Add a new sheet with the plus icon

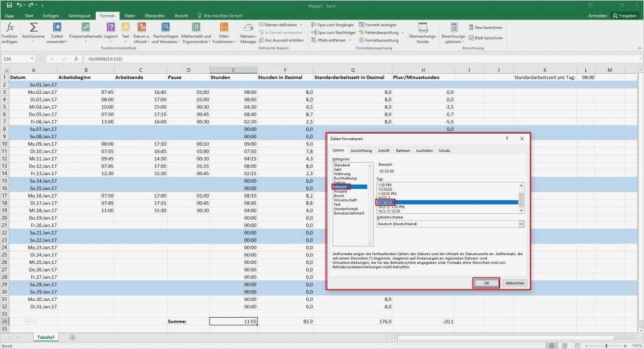[73, 337]
